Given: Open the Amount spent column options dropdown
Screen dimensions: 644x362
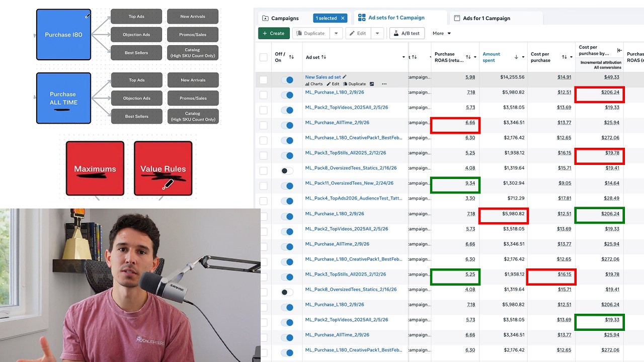Looking at the screenshot, I should click(x=523, y=57).
